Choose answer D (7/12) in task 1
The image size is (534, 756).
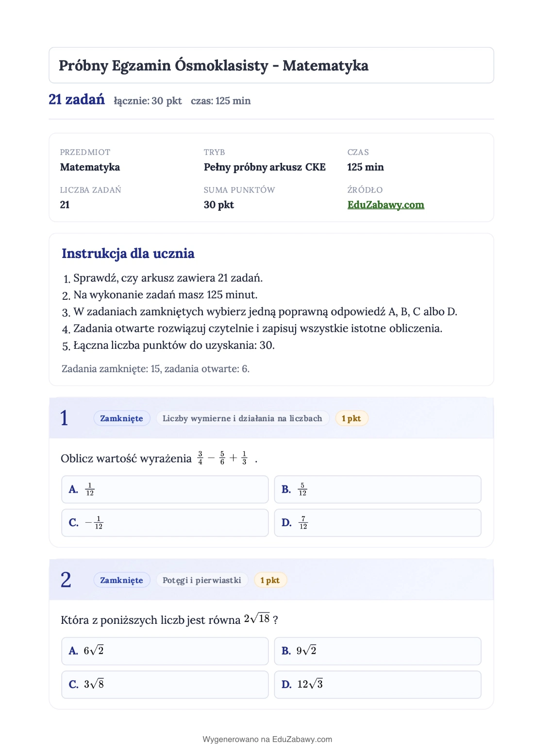(377, 523)
